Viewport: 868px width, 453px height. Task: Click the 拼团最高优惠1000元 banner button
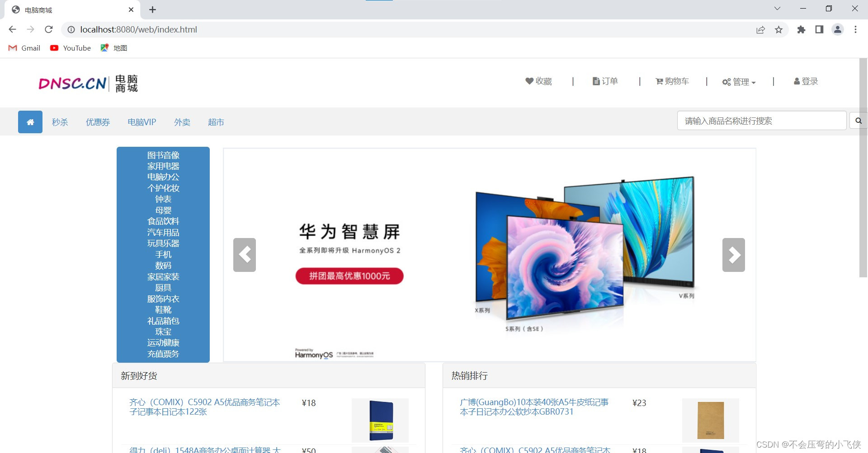tap(349, 276)
